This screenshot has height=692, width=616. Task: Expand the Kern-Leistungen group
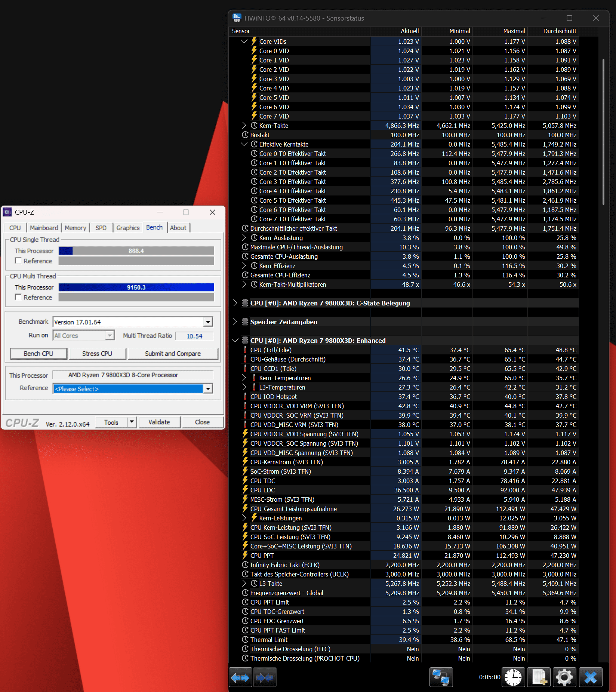(244, 518)
